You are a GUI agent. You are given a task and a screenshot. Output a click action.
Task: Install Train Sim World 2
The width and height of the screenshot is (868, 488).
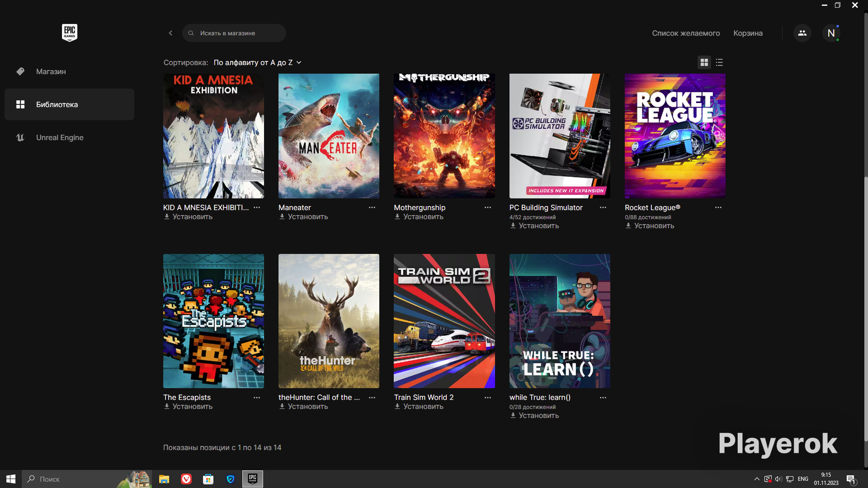419,407
